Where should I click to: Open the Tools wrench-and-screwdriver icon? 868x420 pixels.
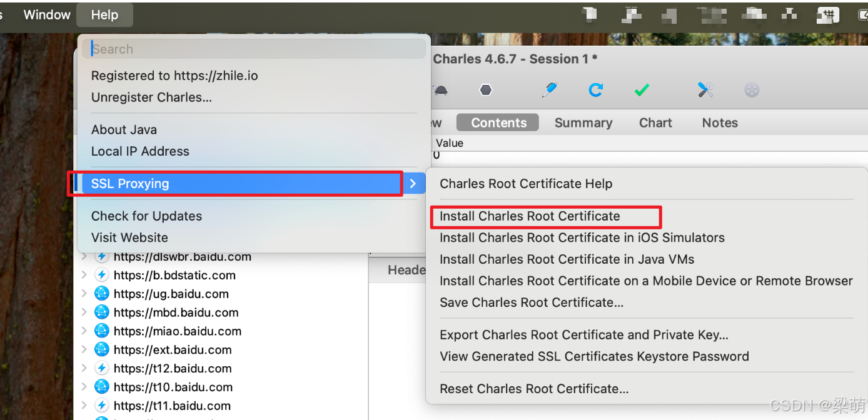click(x=706, y=90)
